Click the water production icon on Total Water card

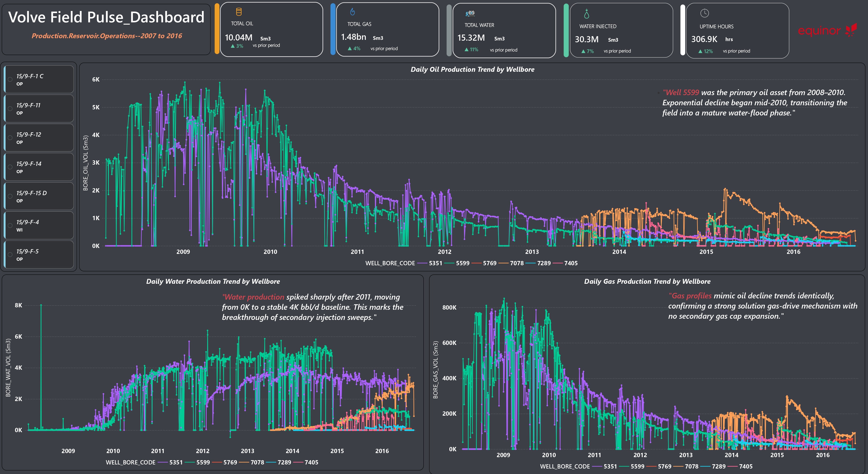(x=470, y=13)
